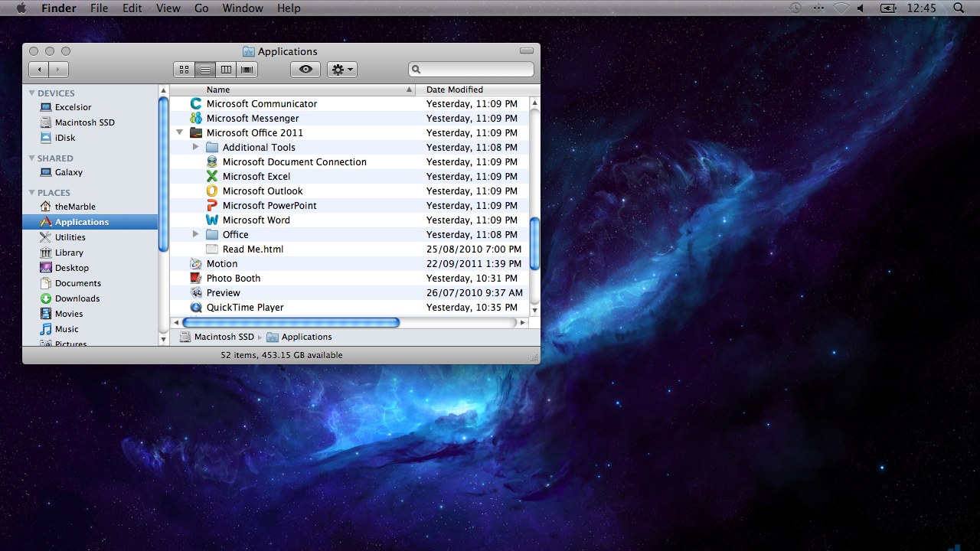Select the Additional Tools folder icon

(212, 147)
